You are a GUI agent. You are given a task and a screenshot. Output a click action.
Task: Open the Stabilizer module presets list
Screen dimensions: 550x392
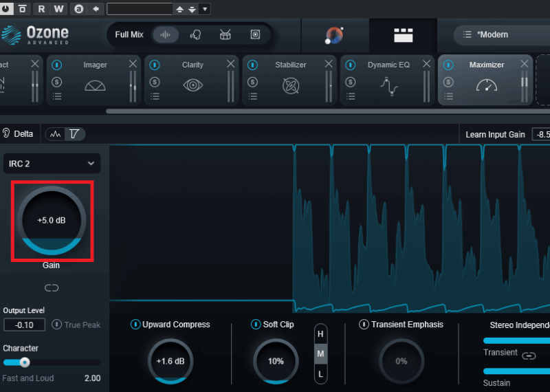[x=252, y=96]
